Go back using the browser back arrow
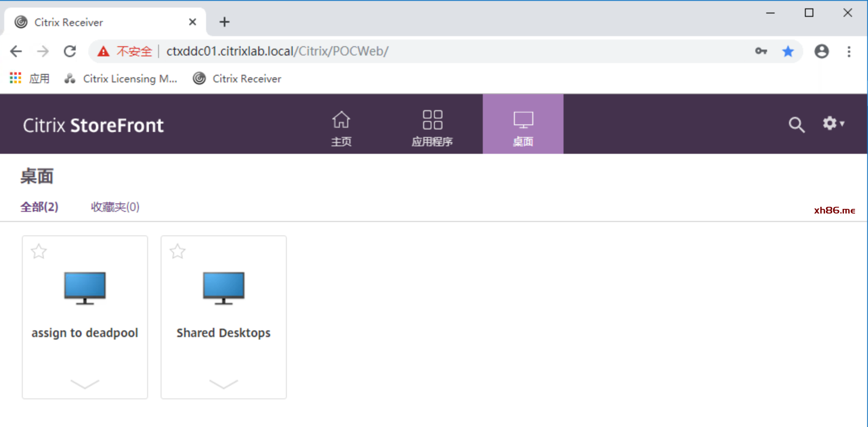868x427 pixels. tap(16, 51)
